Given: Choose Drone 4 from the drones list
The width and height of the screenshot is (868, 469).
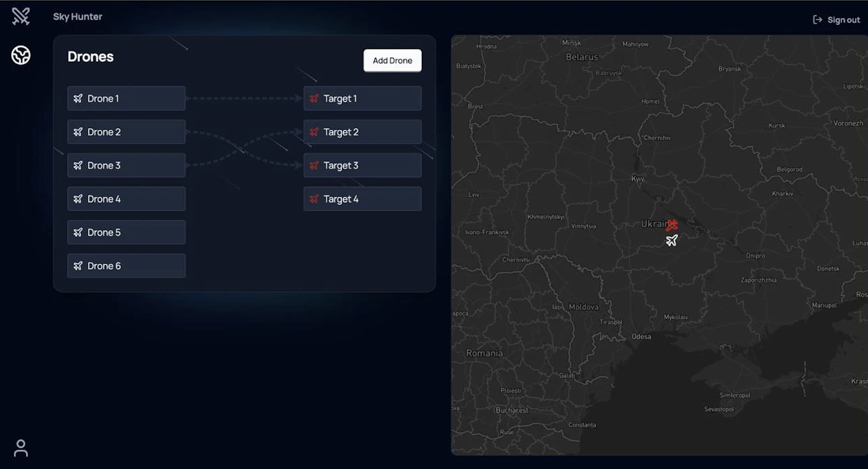Looking at the screenshot, I should coord(126,199).
